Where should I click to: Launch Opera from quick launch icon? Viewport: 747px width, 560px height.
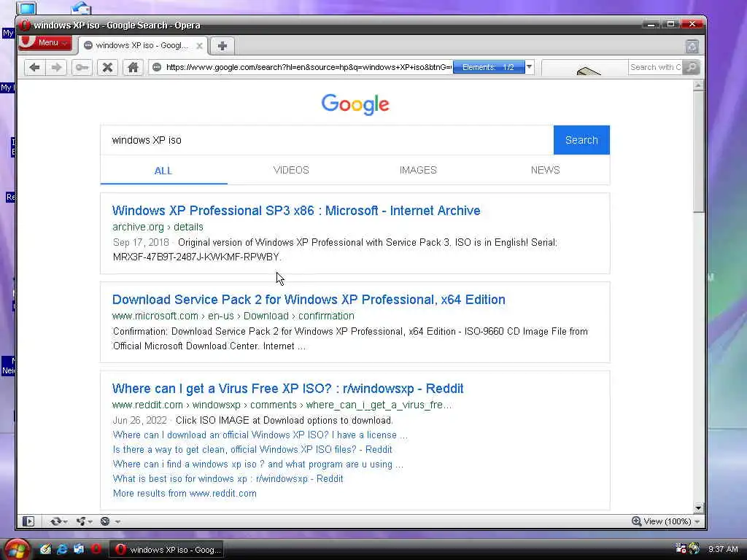coord(96,549)
